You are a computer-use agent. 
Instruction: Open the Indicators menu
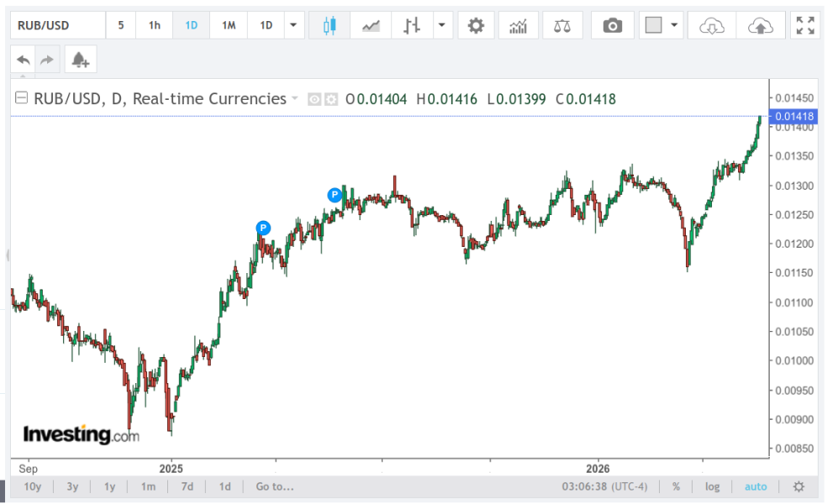[519, 25]
